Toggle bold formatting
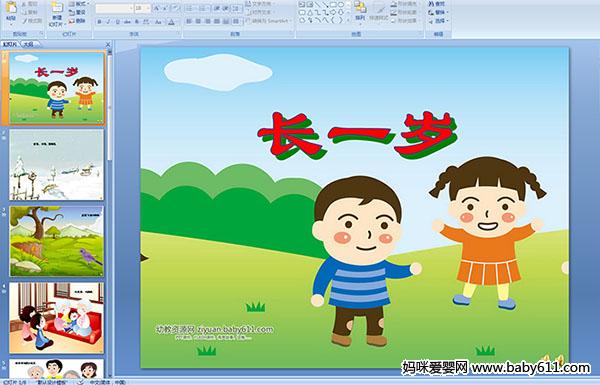The image size is (600, 385). 99,22
